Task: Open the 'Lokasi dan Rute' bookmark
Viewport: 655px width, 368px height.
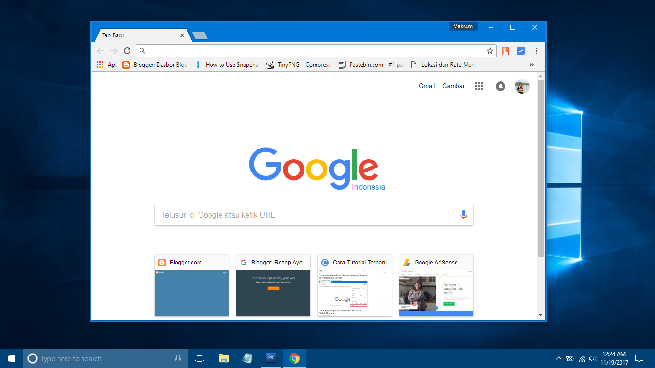Action: pos(443,65)
